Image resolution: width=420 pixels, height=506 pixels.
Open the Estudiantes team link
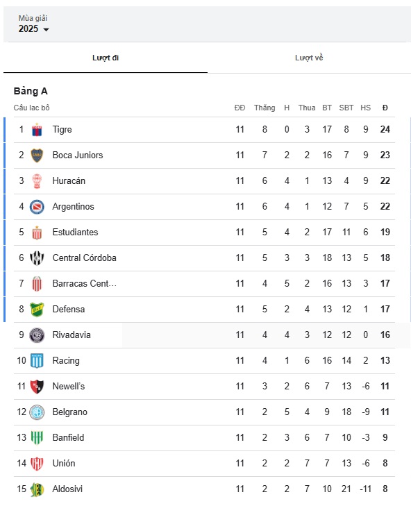point(75,233)
